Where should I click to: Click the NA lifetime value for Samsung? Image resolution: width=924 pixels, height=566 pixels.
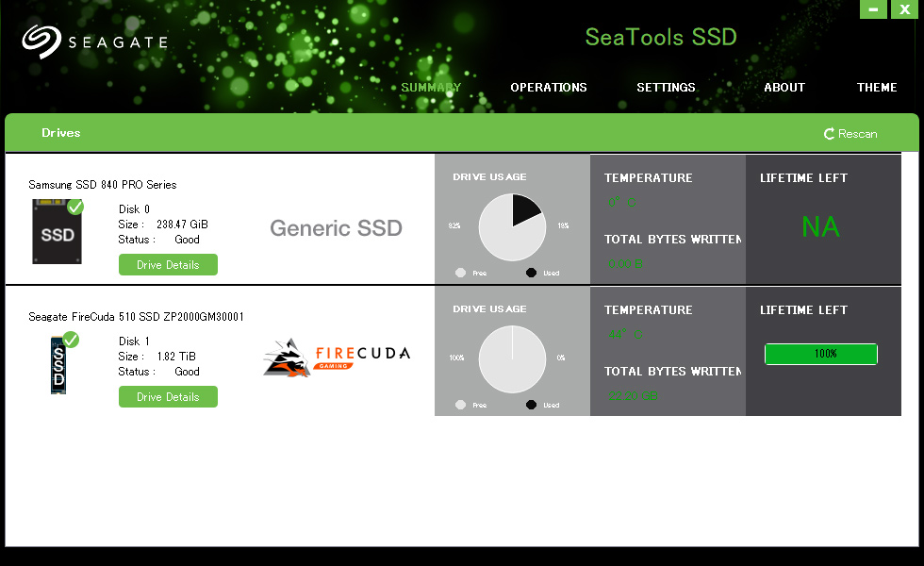click(821, 227)
